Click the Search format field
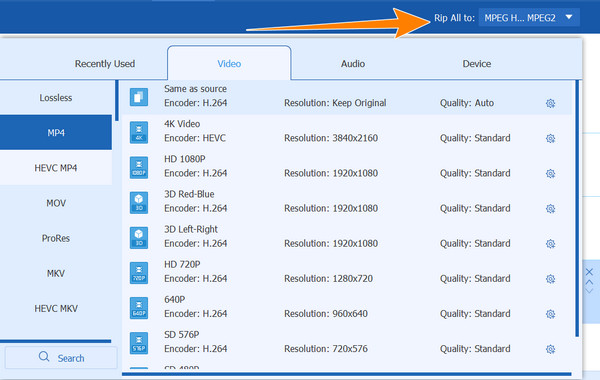This screenshot has height=380, width=600. pyautogui.click(x=61, y=358)
